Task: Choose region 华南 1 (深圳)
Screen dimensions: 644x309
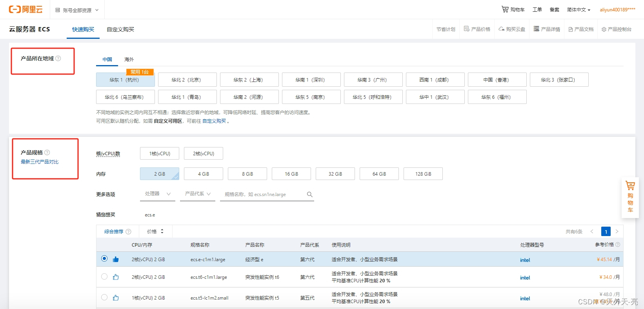Action: 311,80
